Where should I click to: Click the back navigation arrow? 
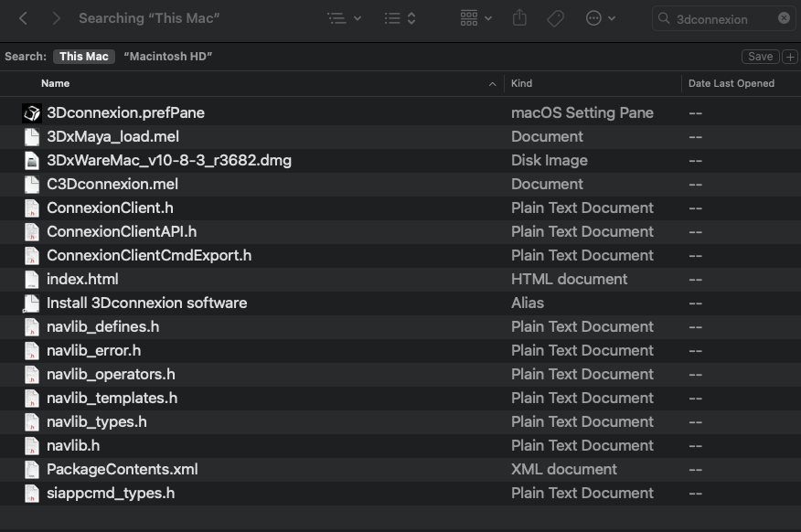pyautogui.click(x=24, y=18)
